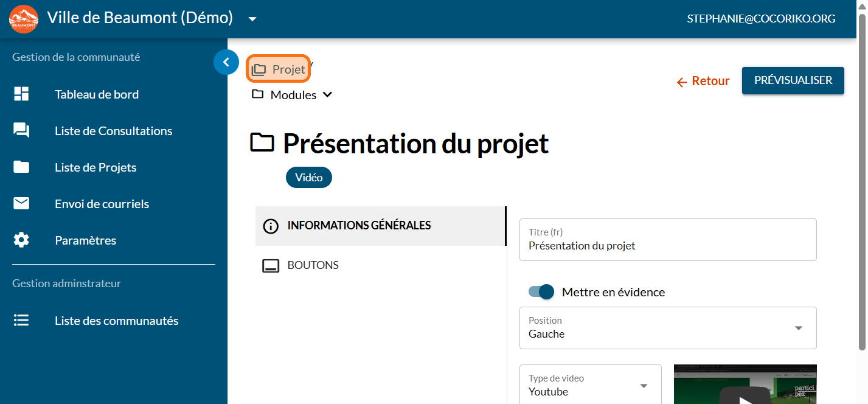Image resolution: width=868 pixels, height=404 pixels.
Task: Open the Type de video dropdown
Action: 590,385
